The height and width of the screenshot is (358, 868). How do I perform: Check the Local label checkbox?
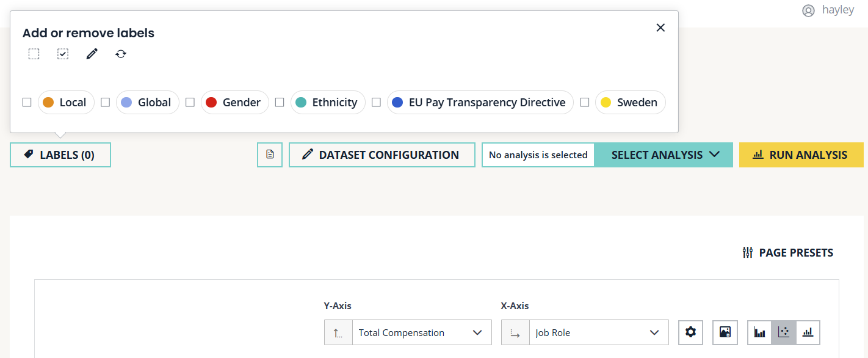(x=27, y=103)
